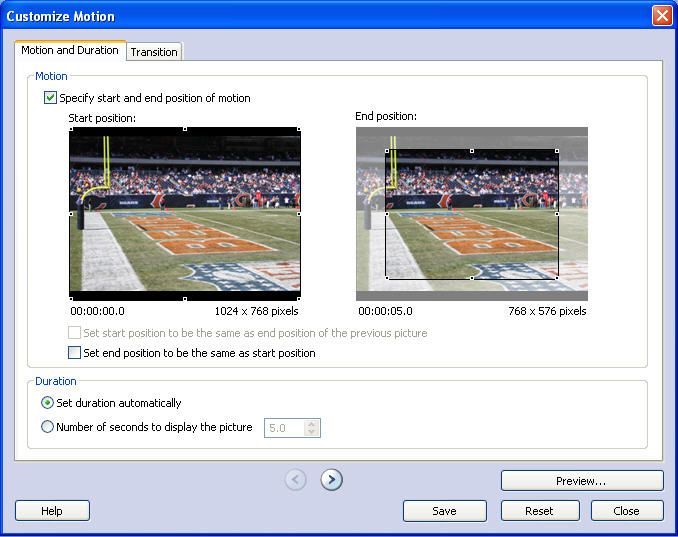
Task: Check Set end position same as start position
Action: [74, 352]
